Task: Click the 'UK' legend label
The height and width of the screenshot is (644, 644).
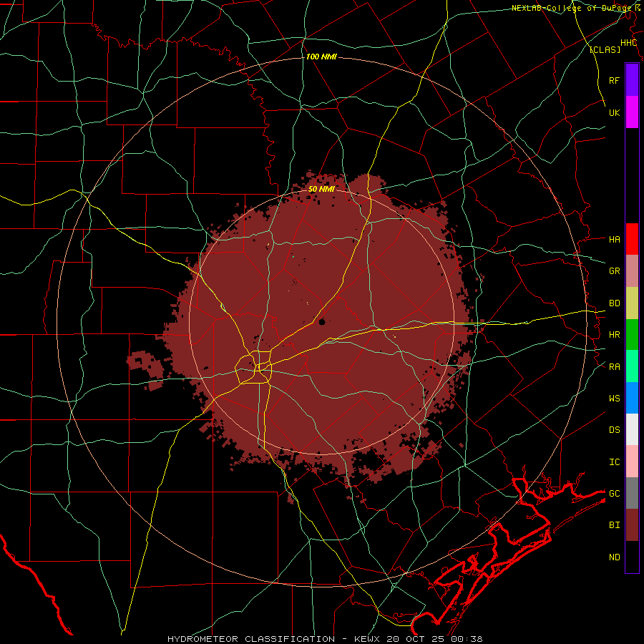Action: pyautogui.click(x=614, y=112)
